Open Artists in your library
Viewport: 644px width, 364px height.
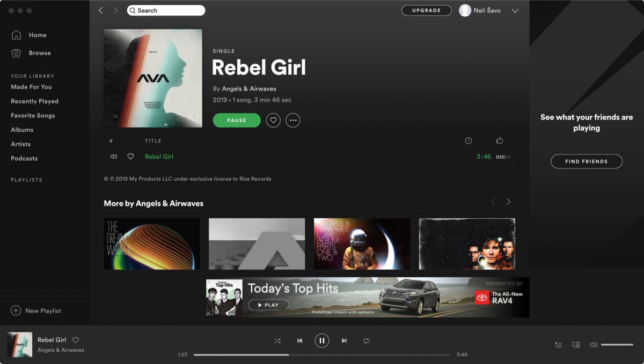(x=20, y=144)
